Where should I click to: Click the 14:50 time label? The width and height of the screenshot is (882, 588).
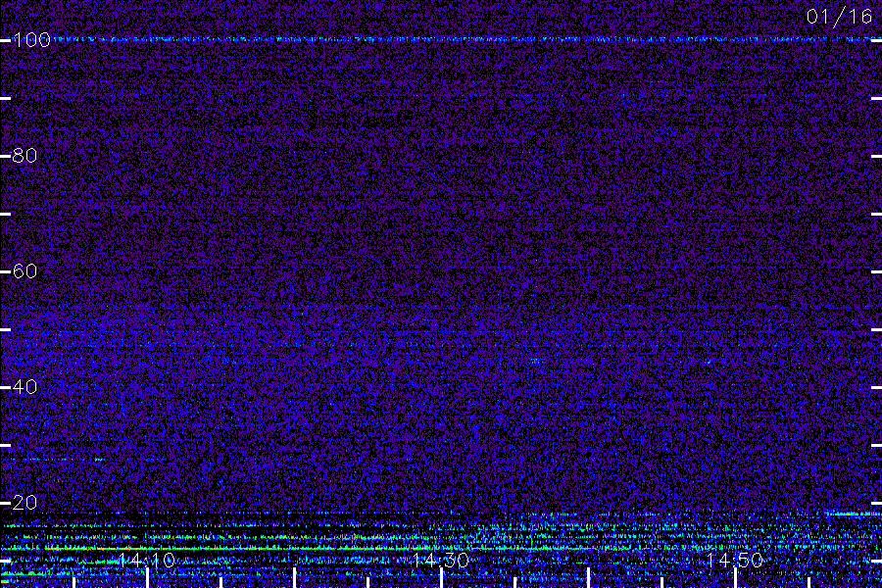point(735,560)
